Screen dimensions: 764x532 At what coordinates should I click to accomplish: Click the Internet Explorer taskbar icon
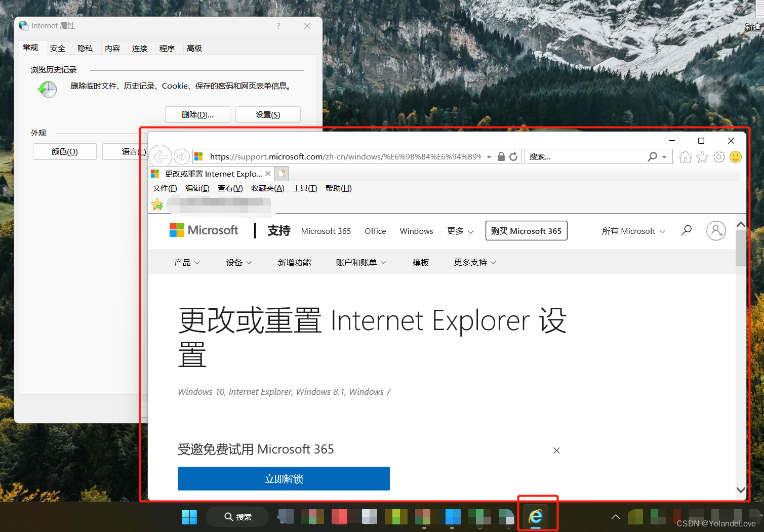pyautogui.click(x=536, y=517)
